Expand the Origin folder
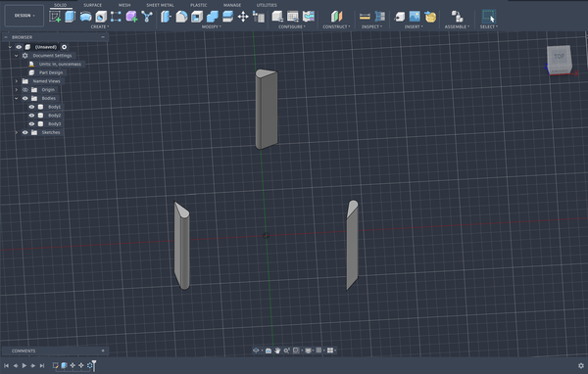Image resolution: width=588 pixels, height=374 pixels. click(16, 89)
